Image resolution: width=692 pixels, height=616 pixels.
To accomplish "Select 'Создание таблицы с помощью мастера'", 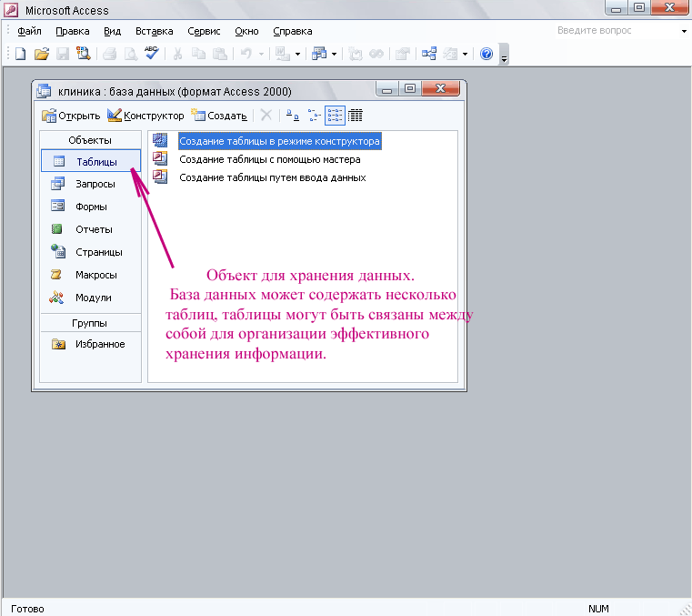I will click(270, 159).
